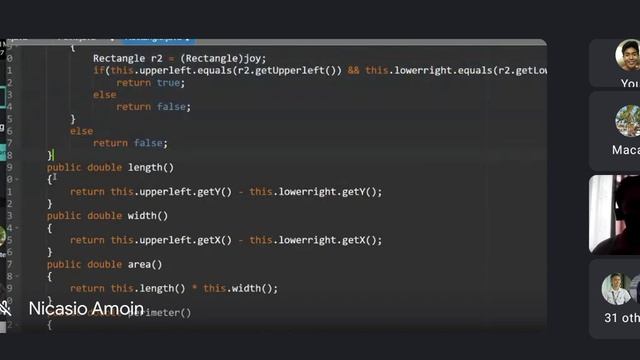Select the Maca participant avatar tile
640x360 pixels.
[x=615, y=131]
